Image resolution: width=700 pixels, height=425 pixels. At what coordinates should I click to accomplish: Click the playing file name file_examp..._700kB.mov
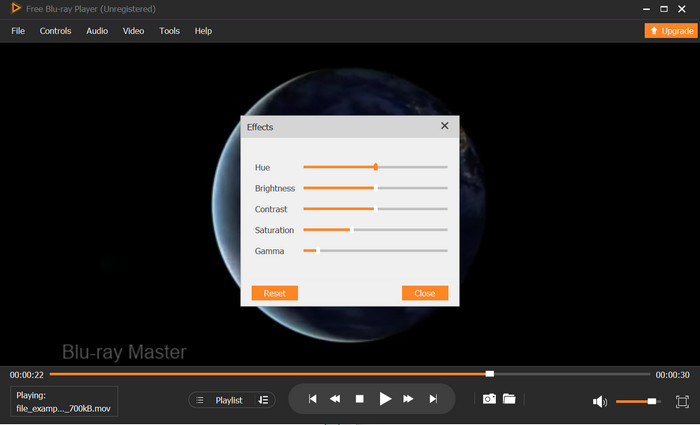point(63,408)
